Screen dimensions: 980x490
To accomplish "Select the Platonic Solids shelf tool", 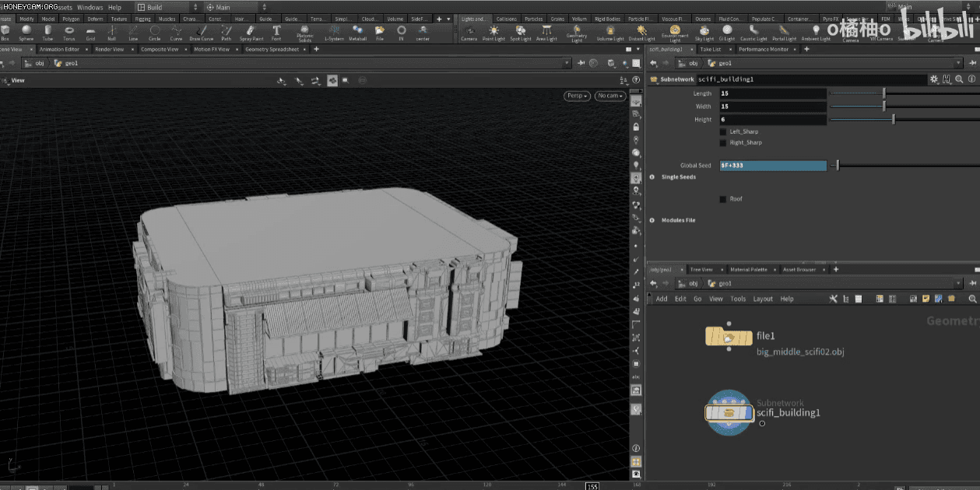I will [305, 33].
